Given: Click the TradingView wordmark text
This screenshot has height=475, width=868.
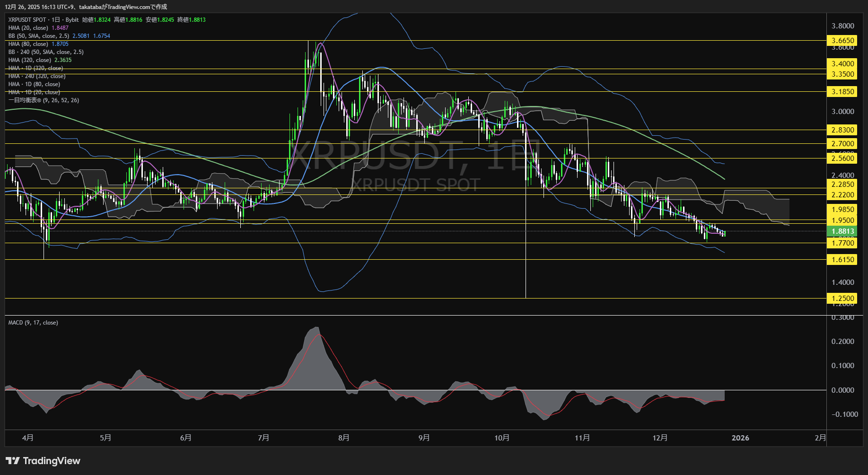Looking at the screenshot, I should pyautogui.click(x=52, y=461).
